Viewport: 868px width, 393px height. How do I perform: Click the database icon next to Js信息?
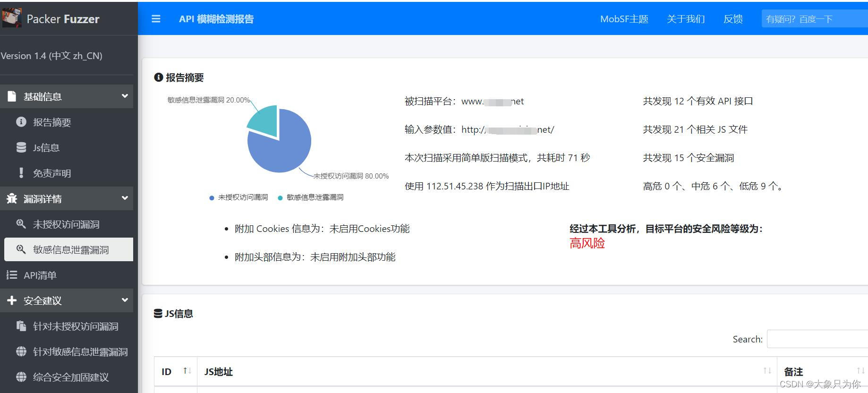tap(21, 147)
